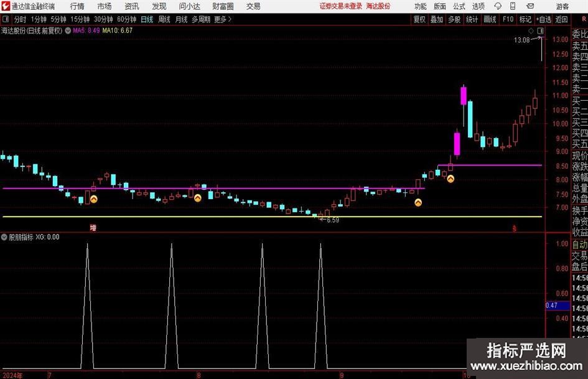Open the 发现 menu

(159, 6)
